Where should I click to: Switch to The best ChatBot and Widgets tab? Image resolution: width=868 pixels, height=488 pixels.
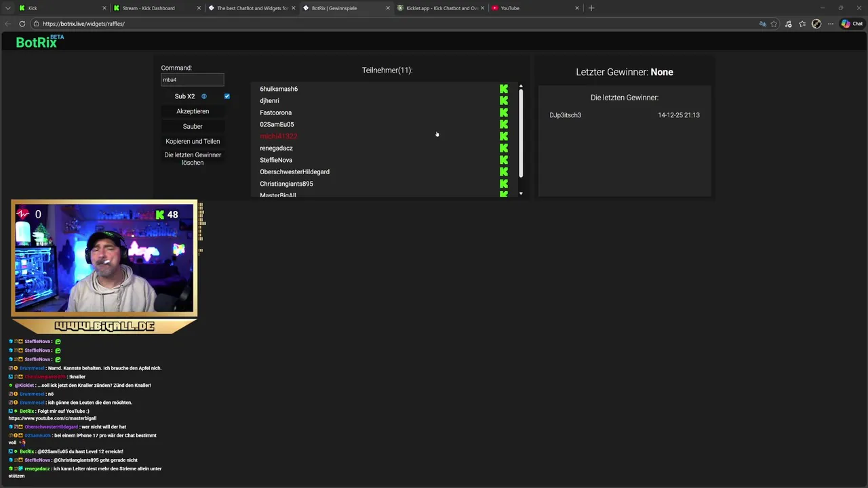coord(252,8)
